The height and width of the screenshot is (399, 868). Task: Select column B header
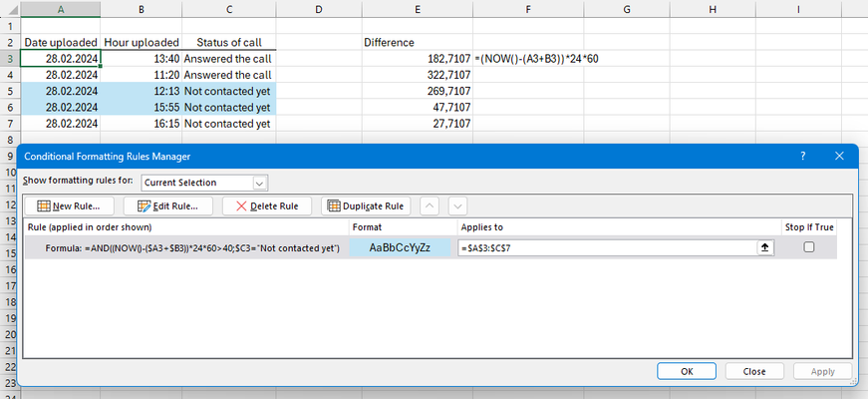click(142, 9)
